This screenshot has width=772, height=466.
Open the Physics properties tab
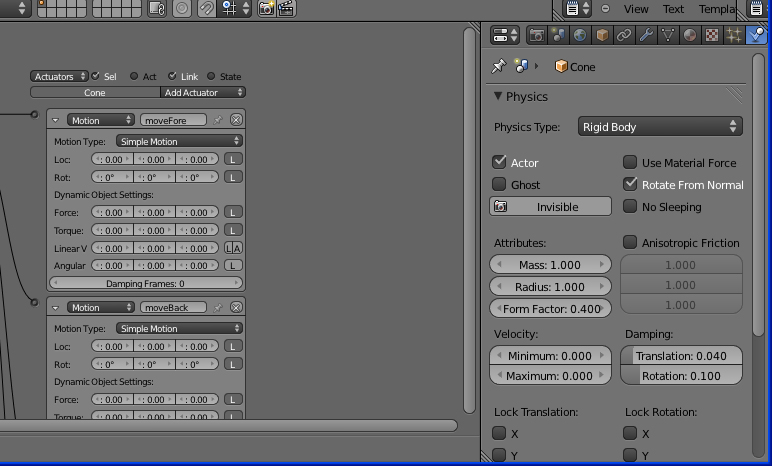click(756, 35)
